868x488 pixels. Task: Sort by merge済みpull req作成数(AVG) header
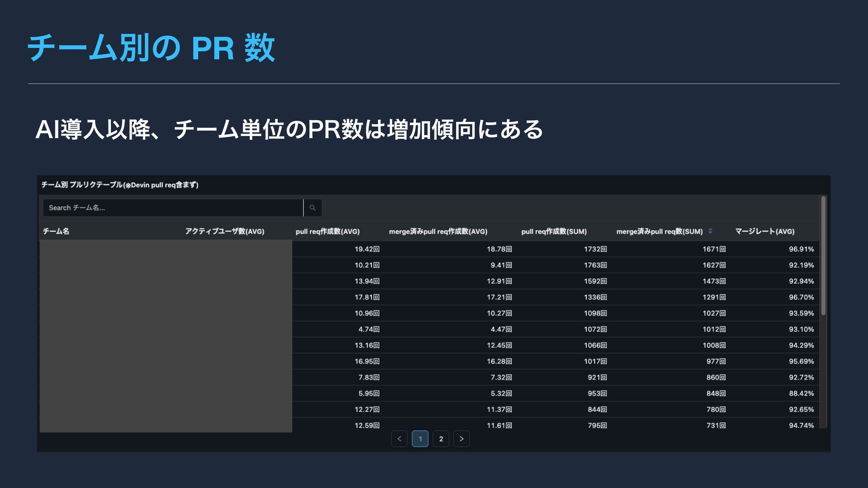(438, 231)
